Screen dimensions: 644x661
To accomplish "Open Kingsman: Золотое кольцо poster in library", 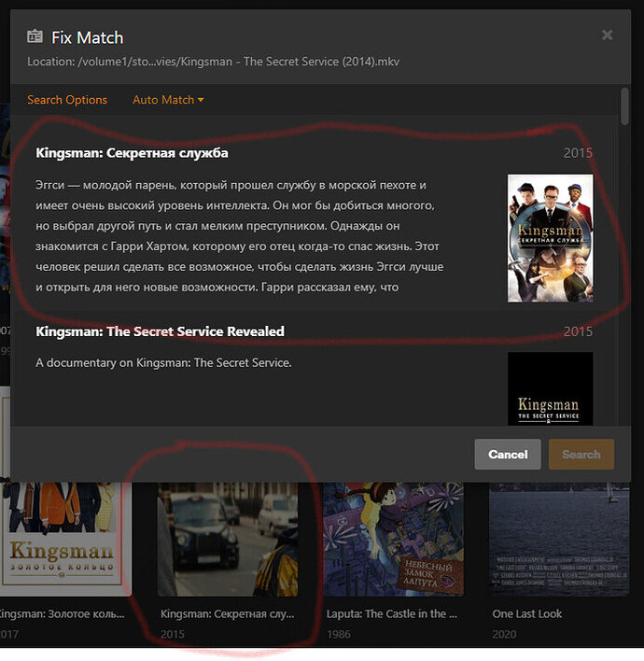I will tap(65, 540).
